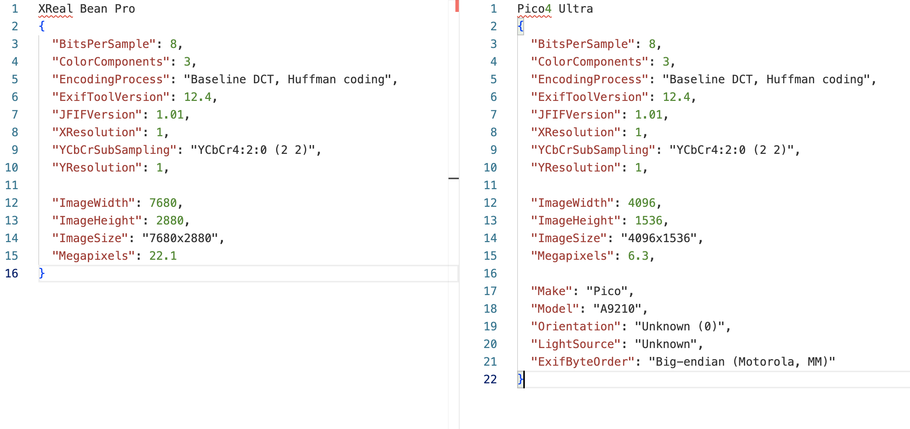Viewport: 910px width, 429px height.
Task: Select "JFIFVersion" key in XReal pane
Action: [x=99, y=115]
